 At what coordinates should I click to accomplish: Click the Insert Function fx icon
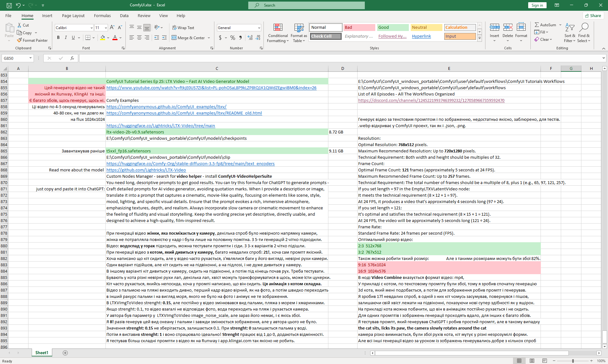point(72,58)
